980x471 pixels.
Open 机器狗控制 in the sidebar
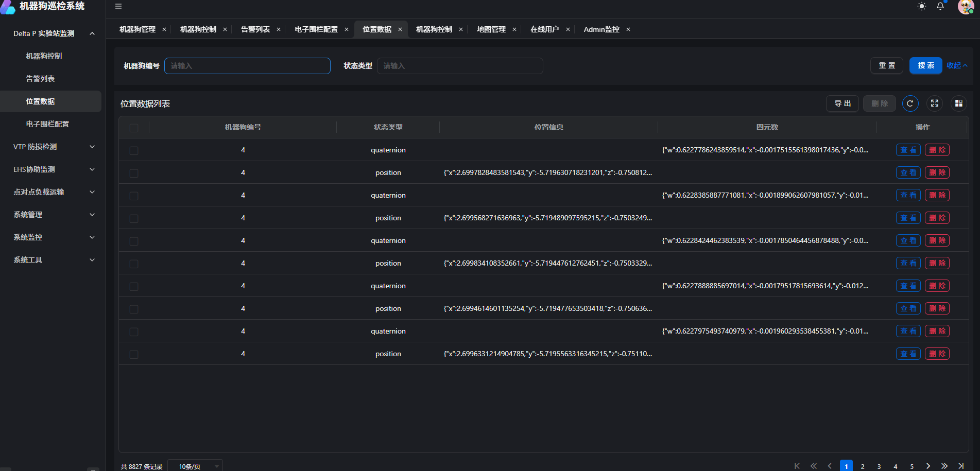[x=51, y=56]
